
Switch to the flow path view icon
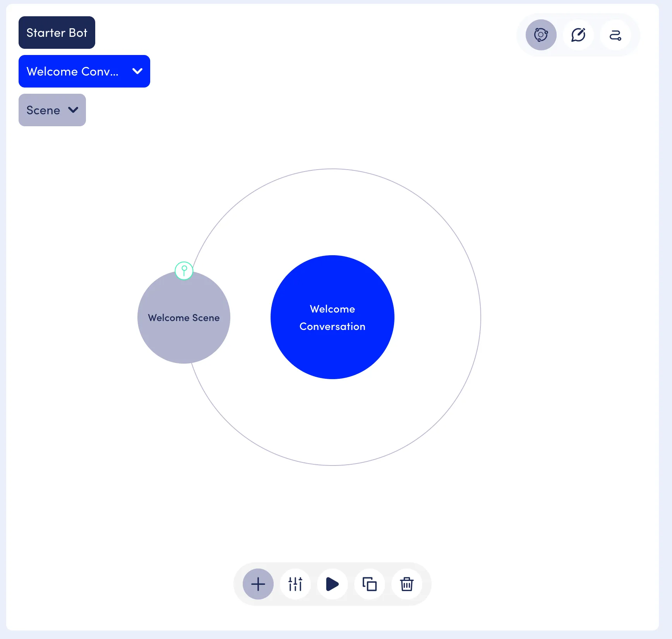pos(615,35)
